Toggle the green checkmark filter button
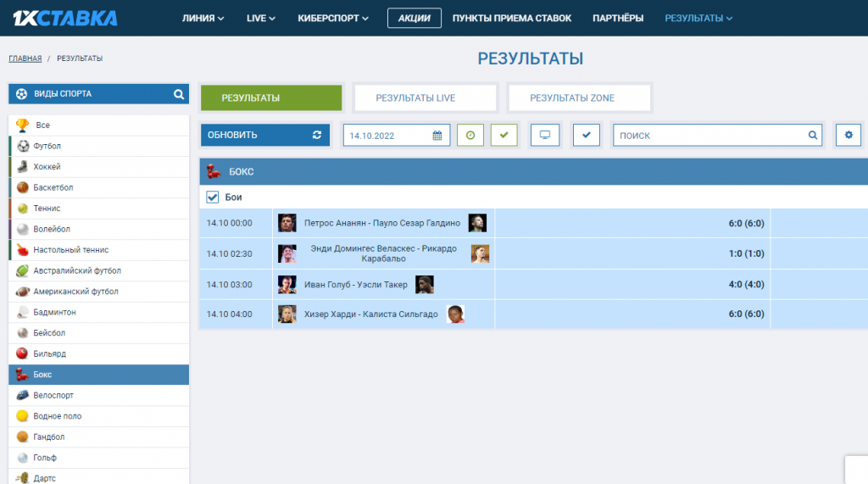The height and width of the screenshot is (484, 868). (504, 135)
